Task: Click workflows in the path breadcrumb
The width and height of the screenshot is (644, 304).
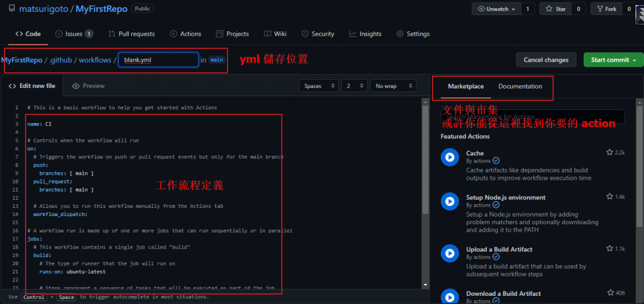Action: pos(95,60)
